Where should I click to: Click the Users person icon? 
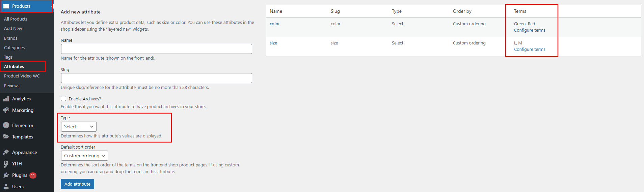tap(6, 187)
